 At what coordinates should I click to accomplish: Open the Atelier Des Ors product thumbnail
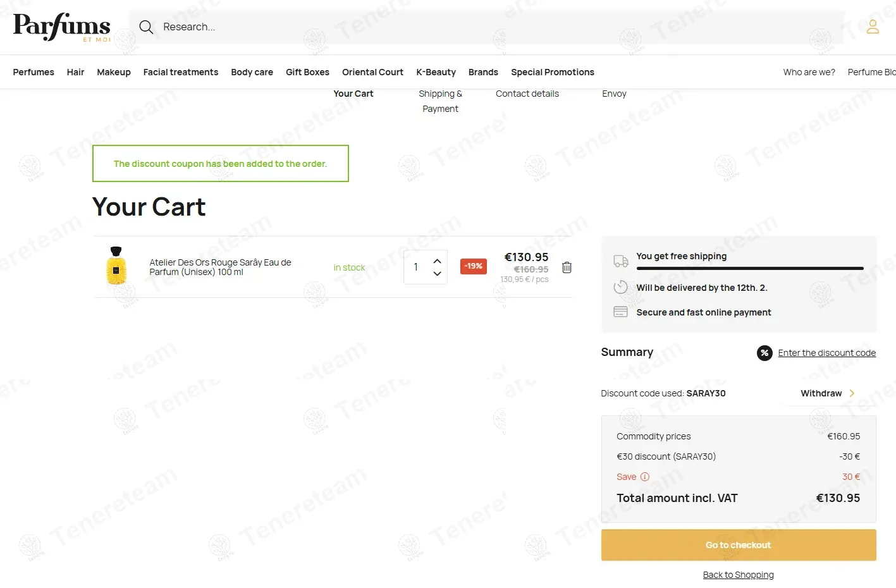116,266
